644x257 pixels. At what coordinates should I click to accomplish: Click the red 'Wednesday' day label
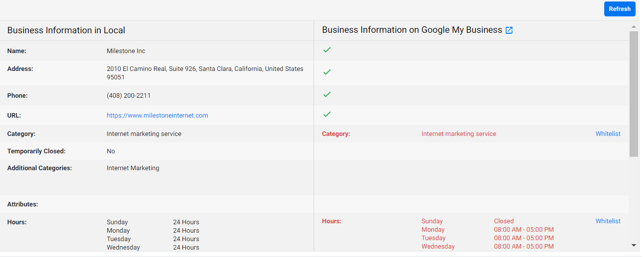[438, 247]
